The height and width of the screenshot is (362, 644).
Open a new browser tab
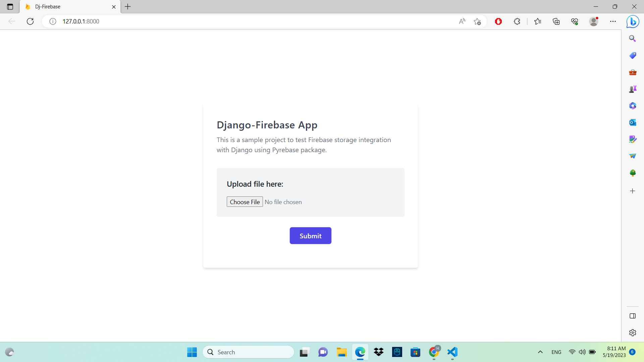(x=127, y=7)
